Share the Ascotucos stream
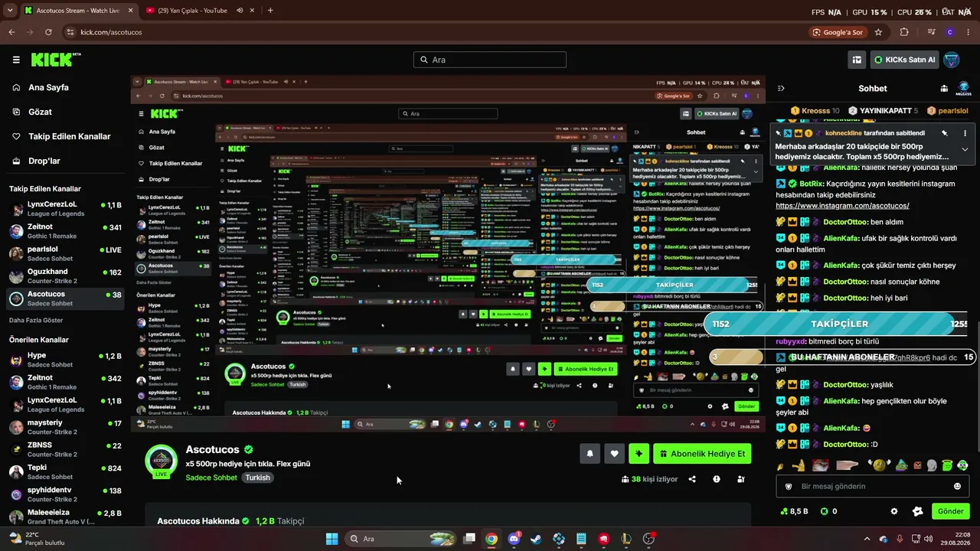The image size is (980, 551). coord(692,479)
